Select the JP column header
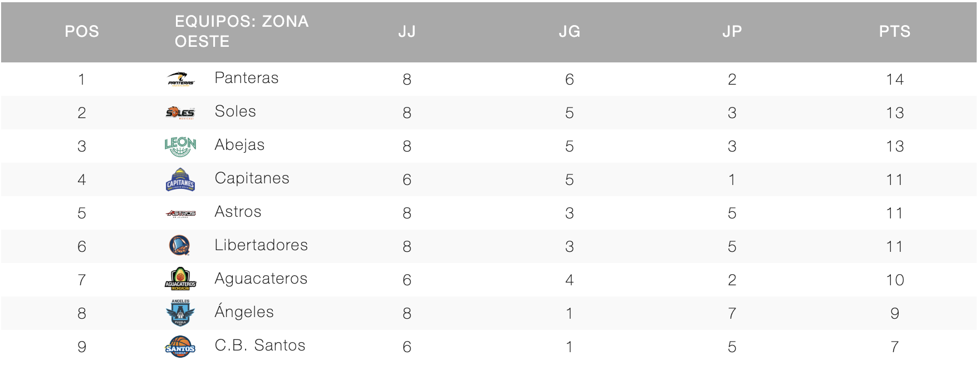The height and width of the screenshot is (370, 980). [x=732, y=32]
